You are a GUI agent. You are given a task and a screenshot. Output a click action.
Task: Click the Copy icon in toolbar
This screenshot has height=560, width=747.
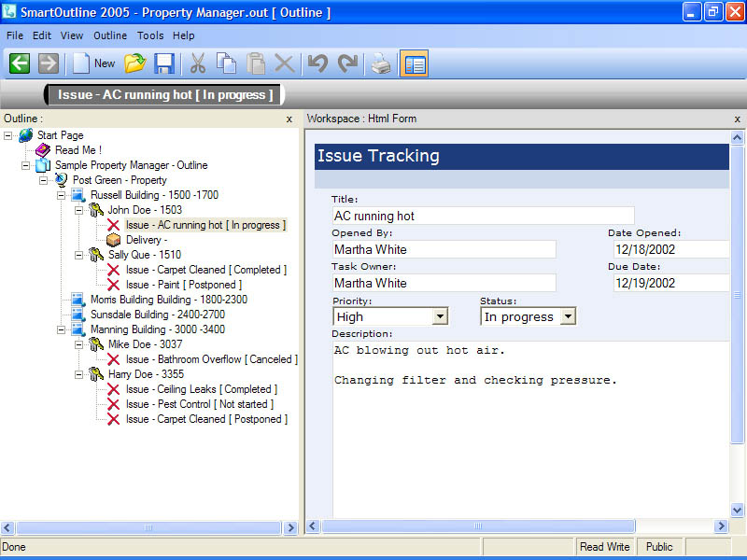click(x=226, y=63)
